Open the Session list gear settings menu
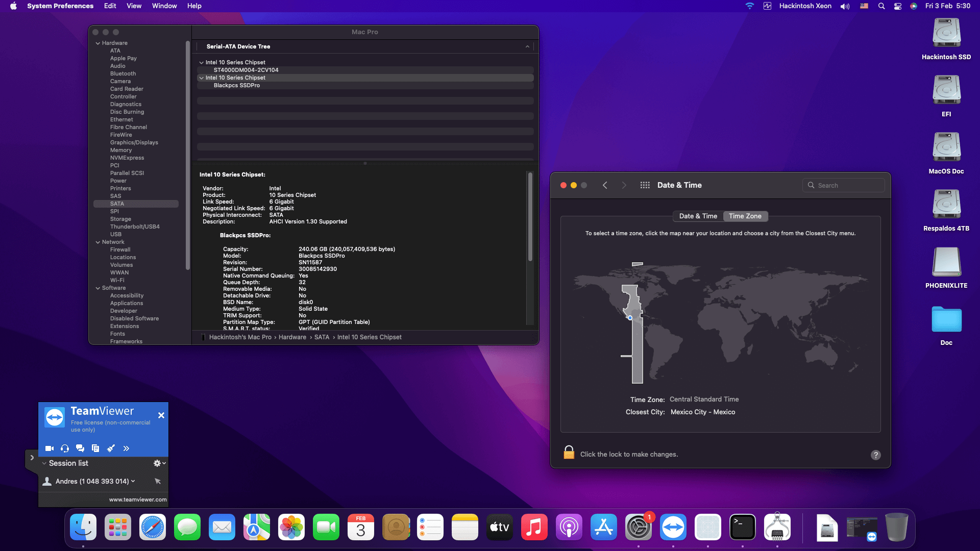The width and height of the screenshot is (980, 551). click(160, 463)
